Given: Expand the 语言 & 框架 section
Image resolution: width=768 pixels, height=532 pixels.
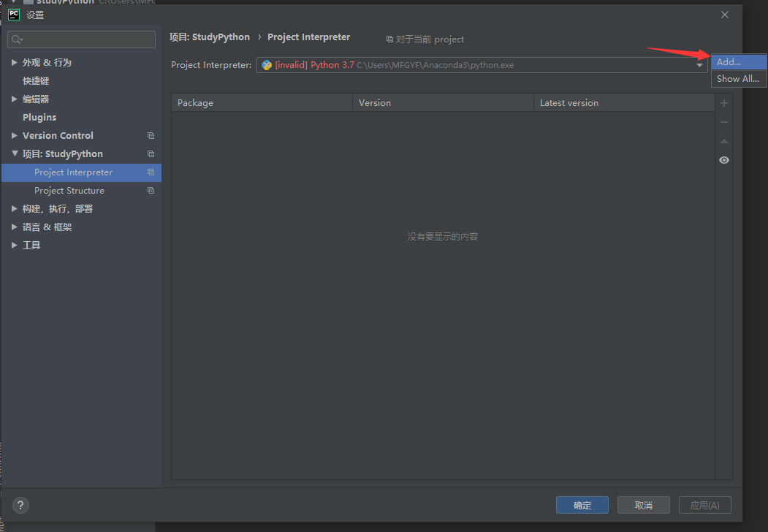Looking at the screenshot, I should click(x=14, y=227).
